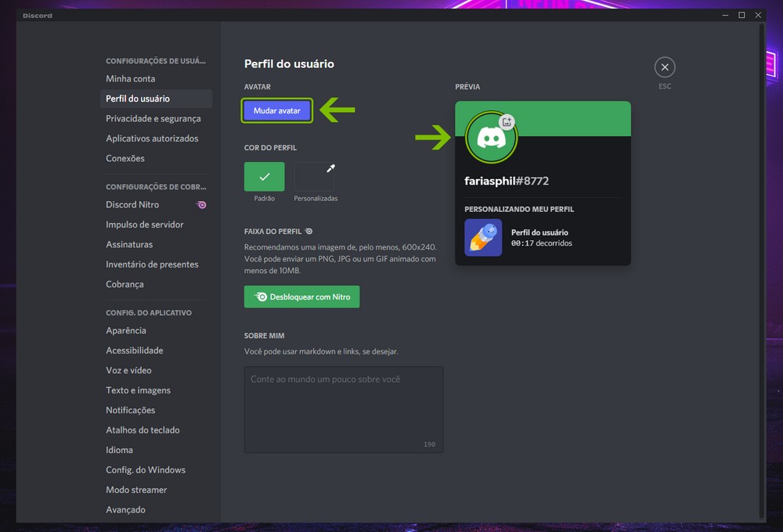Open Minha conta settings
The image size is (783, 532).
131,79
